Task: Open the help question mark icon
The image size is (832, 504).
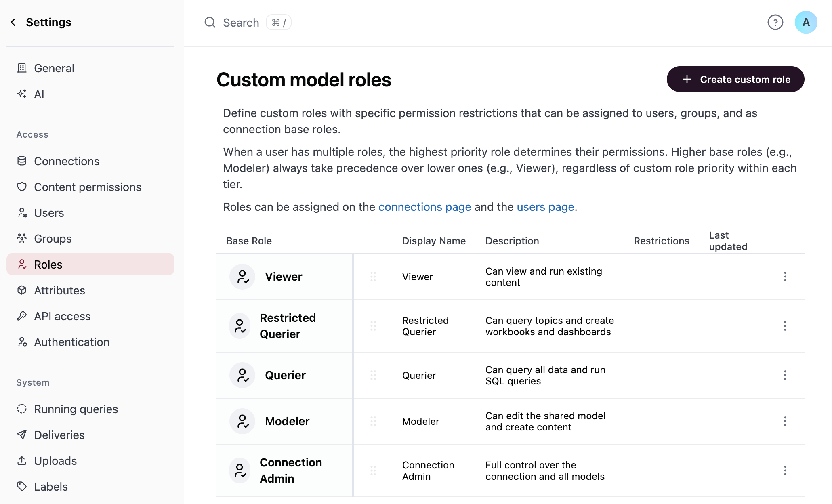Action: point(775,22)
